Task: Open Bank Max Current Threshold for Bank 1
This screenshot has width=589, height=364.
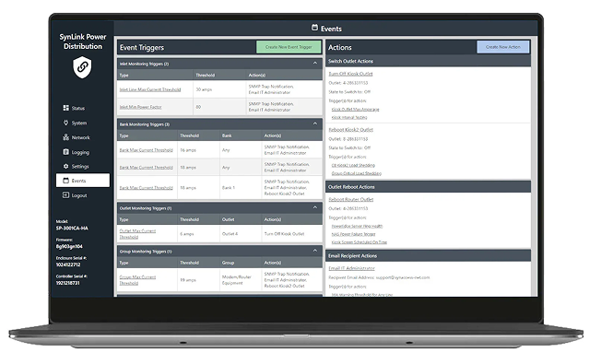Action: coord(147,188)
